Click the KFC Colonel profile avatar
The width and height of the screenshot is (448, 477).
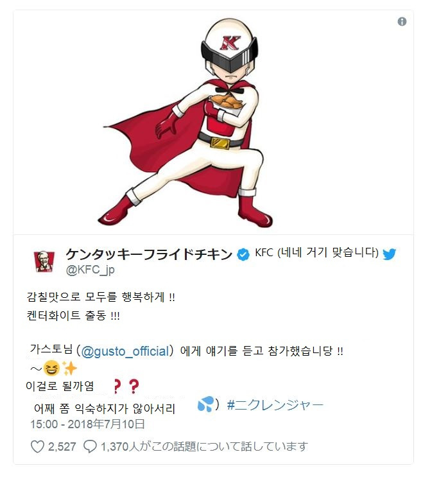(x=44, y=261)
